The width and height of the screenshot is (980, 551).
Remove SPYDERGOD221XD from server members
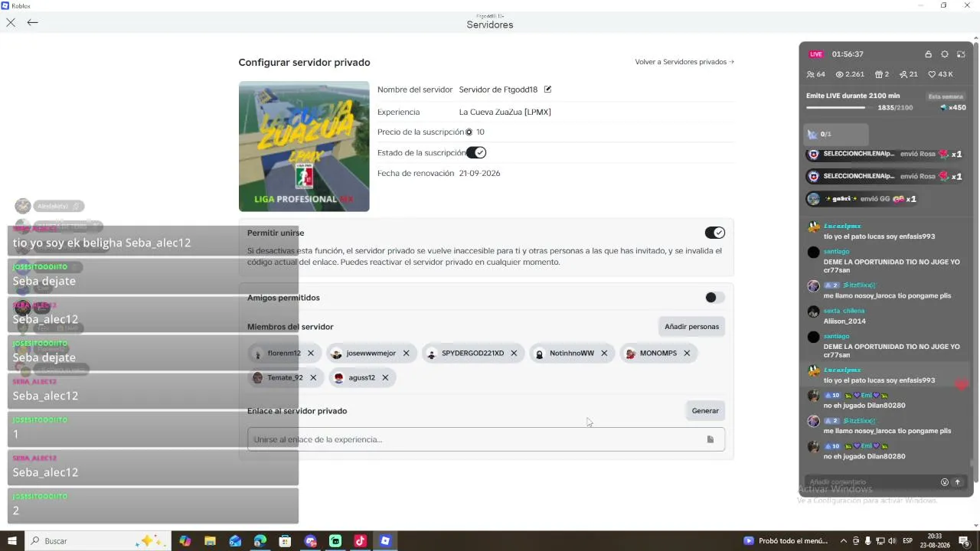coord(514,354)
